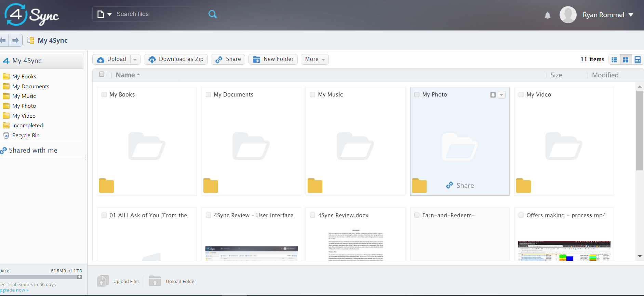Screen dimensions: 644x296
Task: Open the Upload dropdown arrow
Action: pos(135,60)
